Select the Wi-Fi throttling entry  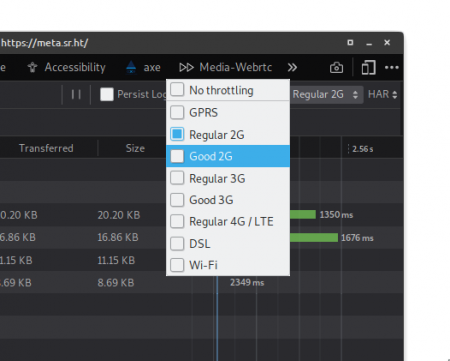[228, 265]
